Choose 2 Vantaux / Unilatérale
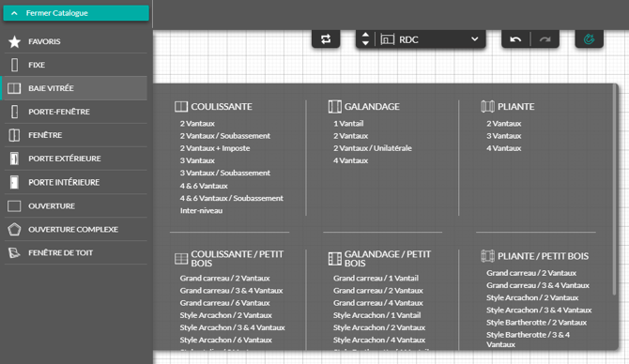The width and height of the screenshot is (629, 364). point(373,148)
